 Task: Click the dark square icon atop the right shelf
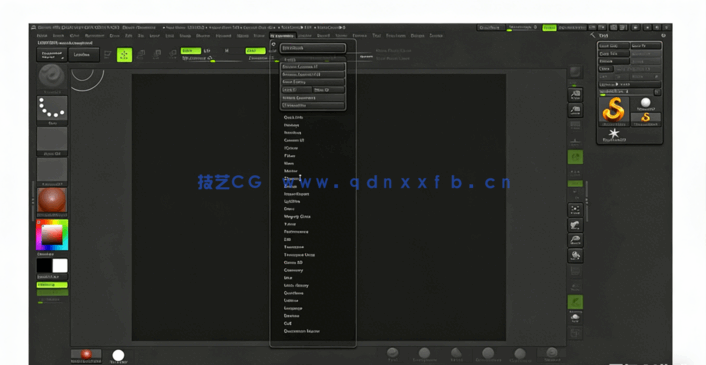pos(575,72)
